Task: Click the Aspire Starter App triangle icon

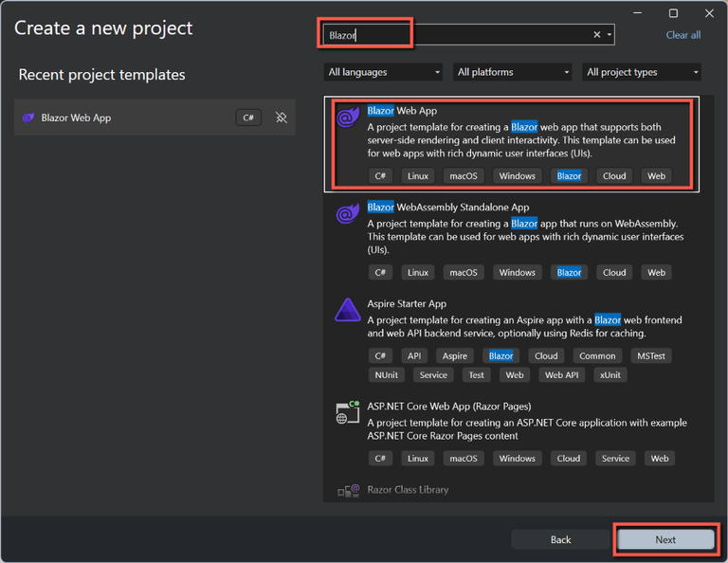Action: pos(347,311)
